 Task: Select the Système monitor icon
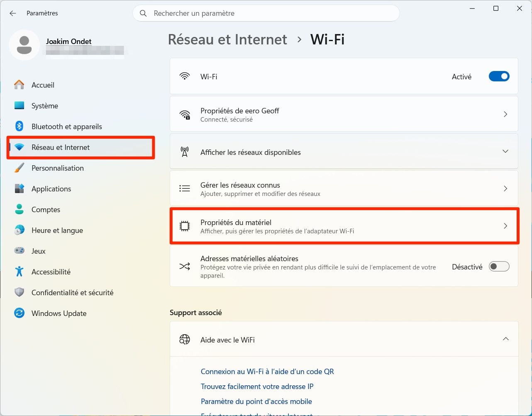click(x=19, y=105)
